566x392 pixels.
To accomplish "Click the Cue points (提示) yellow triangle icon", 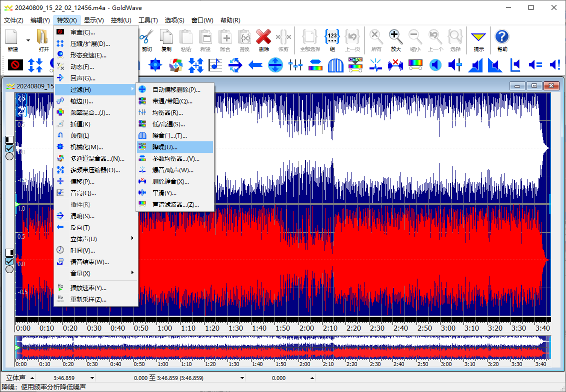I will point(478,37).
